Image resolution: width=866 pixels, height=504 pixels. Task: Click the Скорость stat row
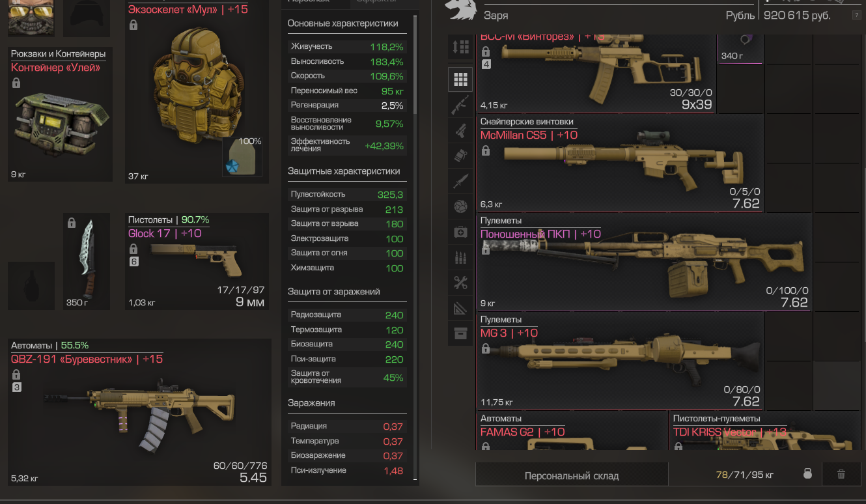tap(347, 76)
